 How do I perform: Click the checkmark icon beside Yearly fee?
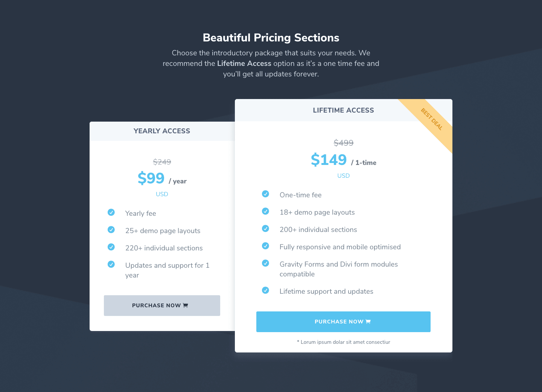pyautogui.click(x=111, y=212)
